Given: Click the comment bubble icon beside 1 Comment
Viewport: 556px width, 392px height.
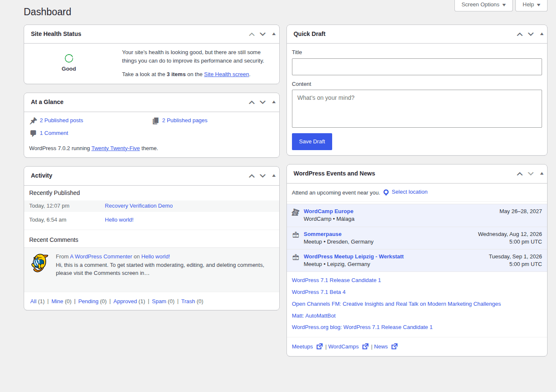Looking at the screenshot, I should point(33,134).
